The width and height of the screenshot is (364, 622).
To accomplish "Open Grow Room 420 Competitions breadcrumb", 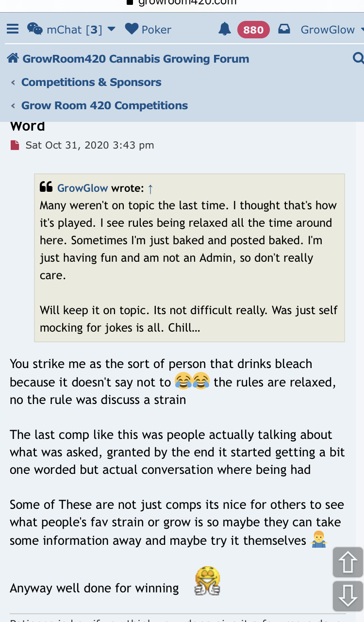I will 104,105.
